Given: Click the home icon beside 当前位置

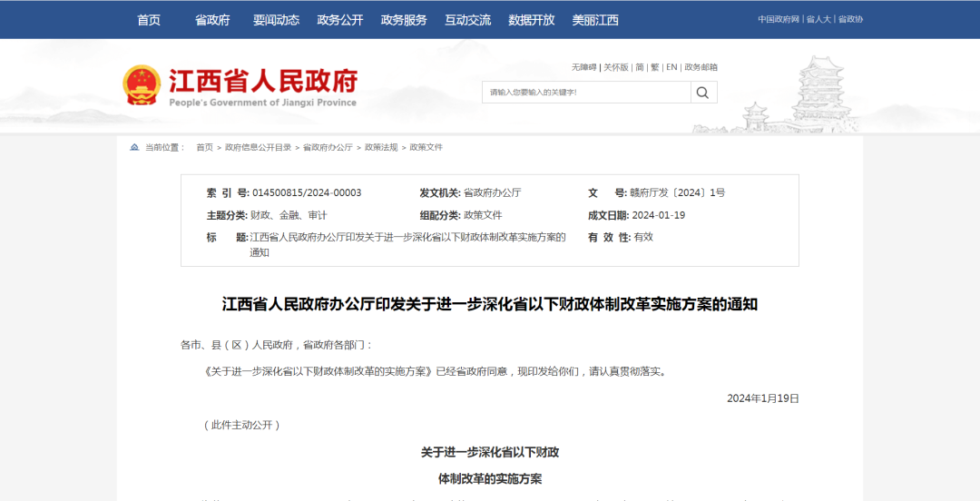Looking at the screenshot, I should (x=134, y=147).
